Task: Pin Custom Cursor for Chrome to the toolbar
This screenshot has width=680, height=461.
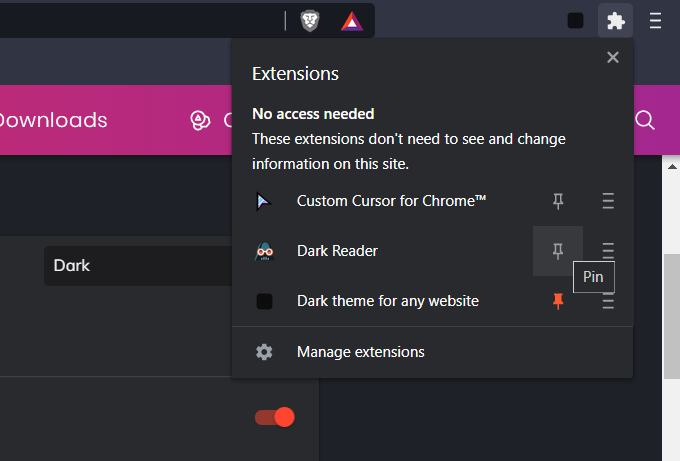Action: click(x=558, y=201)
